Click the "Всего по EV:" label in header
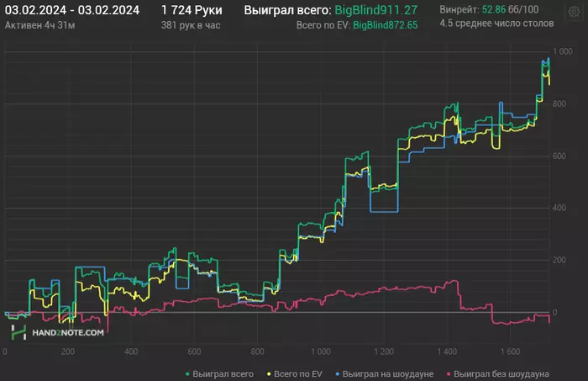This screenshot has height=381, width=588. [x=323, y=25]
